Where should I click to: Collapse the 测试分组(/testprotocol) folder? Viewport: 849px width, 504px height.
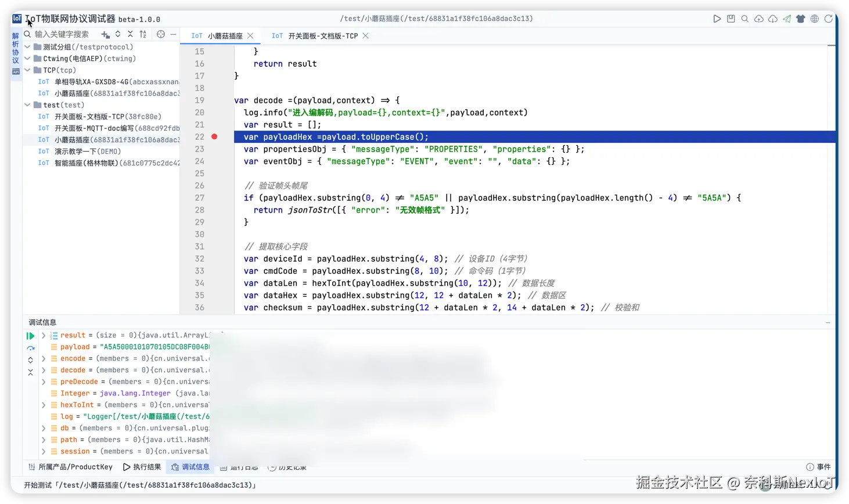pos(27,47)
